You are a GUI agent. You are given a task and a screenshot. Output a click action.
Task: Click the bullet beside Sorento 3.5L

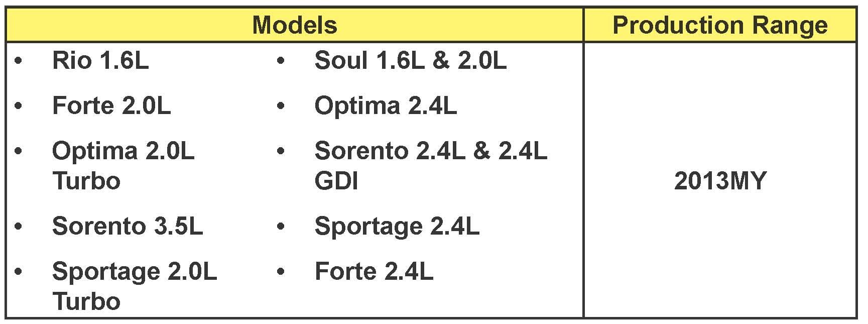pos(19,227)
